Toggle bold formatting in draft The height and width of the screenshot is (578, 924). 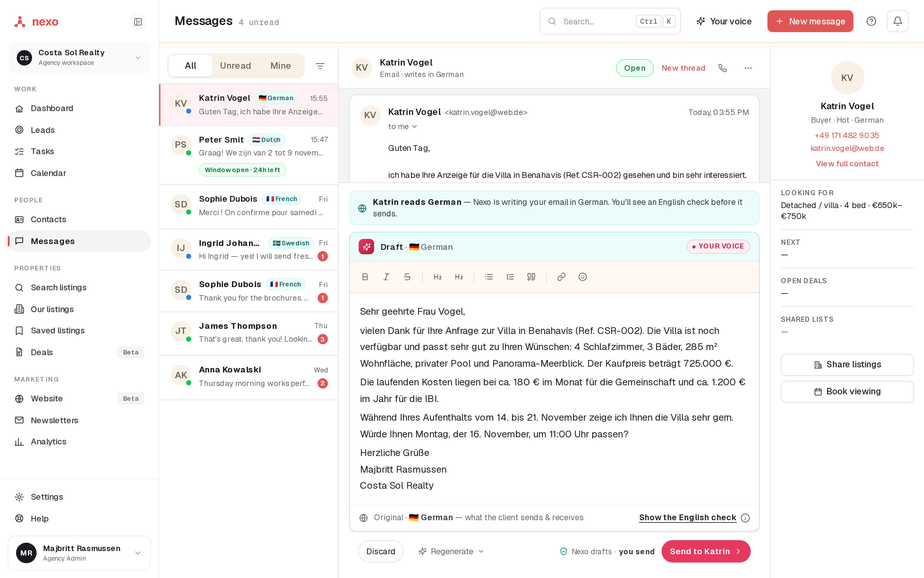[365, 277]
